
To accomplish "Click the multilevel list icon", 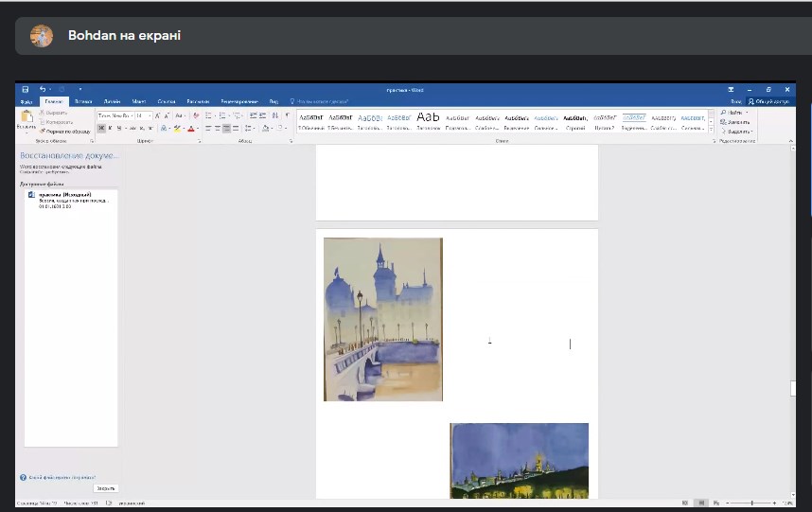I will 238,116.
